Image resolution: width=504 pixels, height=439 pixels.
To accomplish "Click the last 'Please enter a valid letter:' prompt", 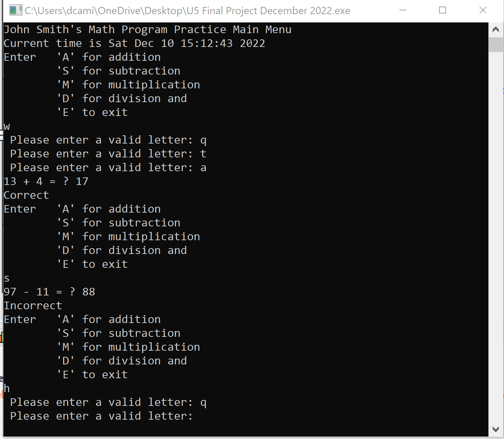I will click(101, 416).
